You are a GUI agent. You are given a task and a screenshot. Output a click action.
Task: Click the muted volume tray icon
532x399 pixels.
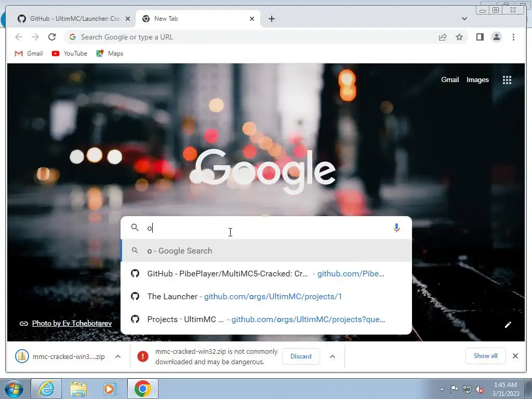pos(480,390)
